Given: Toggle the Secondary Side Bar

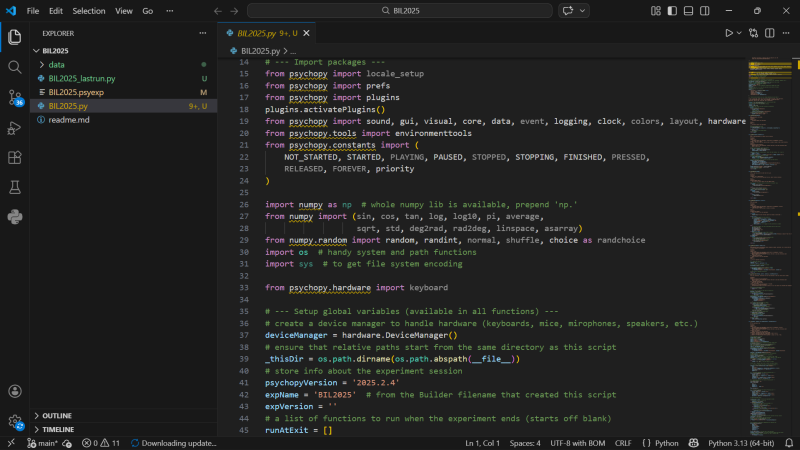Looking at the screenshot, I should (705, 11).
